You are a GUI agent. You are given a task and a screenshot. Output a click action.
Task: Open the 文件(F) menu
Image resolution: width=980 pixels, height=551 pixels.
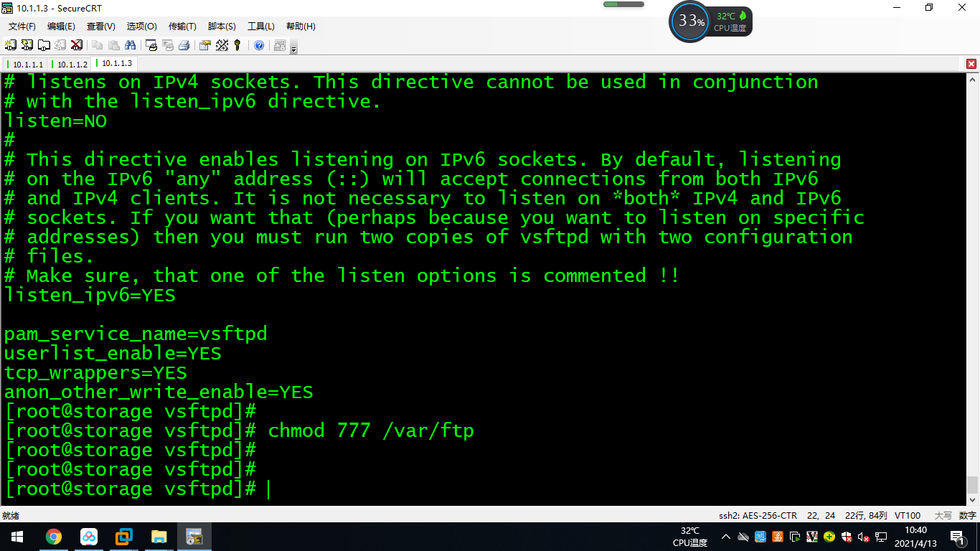[22, 27]
